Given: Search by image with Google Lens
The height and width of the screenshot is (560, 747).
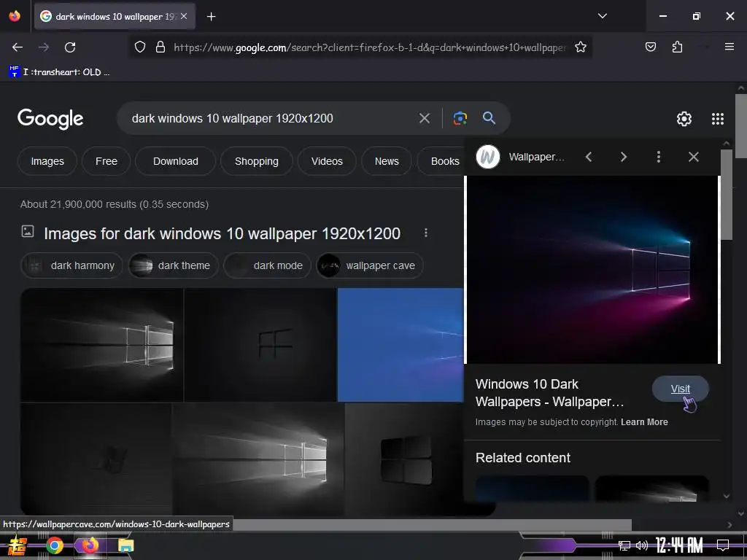Looking at the screenshot, I should click(x=460, y=118).
